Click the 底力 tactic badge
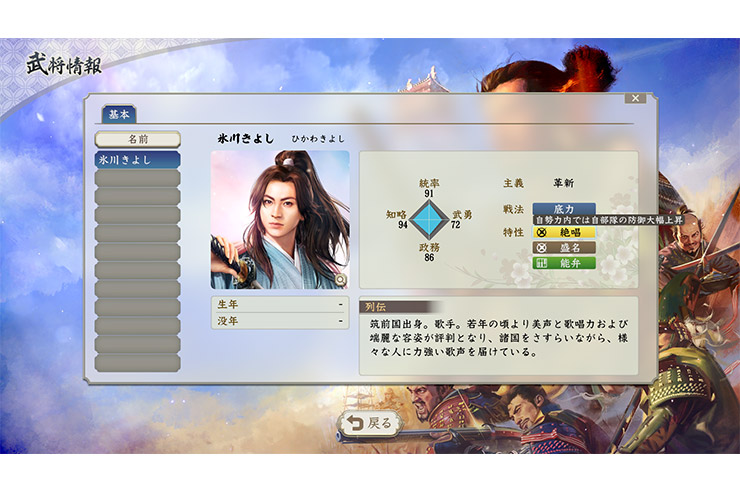The width and height of the screenshot is (740, 493). 564,209
